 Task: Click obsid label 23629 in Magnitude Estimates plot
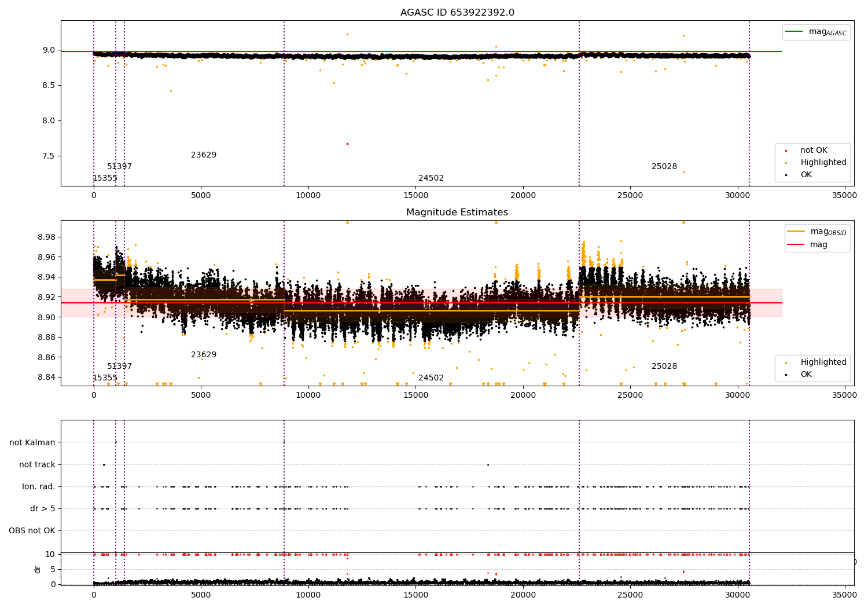pos(204,355)
